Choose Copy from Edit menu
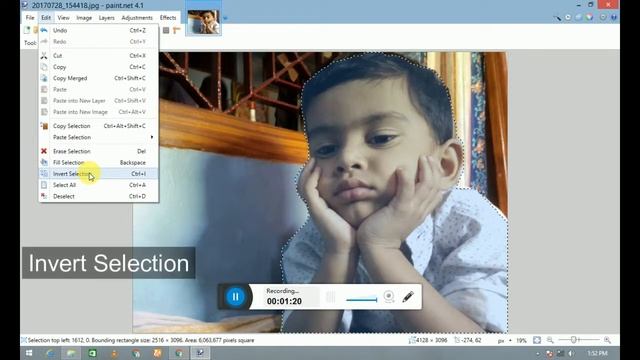 click(x=99, y=67)
